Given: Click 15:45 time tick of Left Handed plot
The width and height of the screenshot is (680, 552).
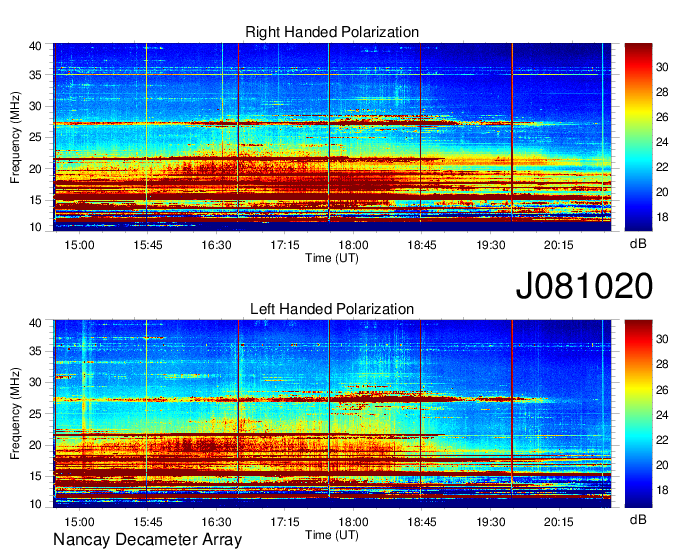Looking at the screenshot, I should tap(147, 522).
